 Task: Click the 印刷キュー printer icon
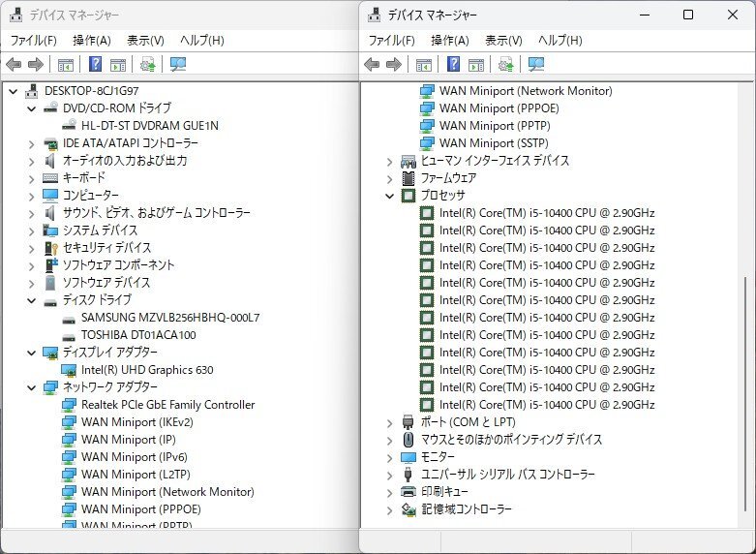(x=408, y=492)
